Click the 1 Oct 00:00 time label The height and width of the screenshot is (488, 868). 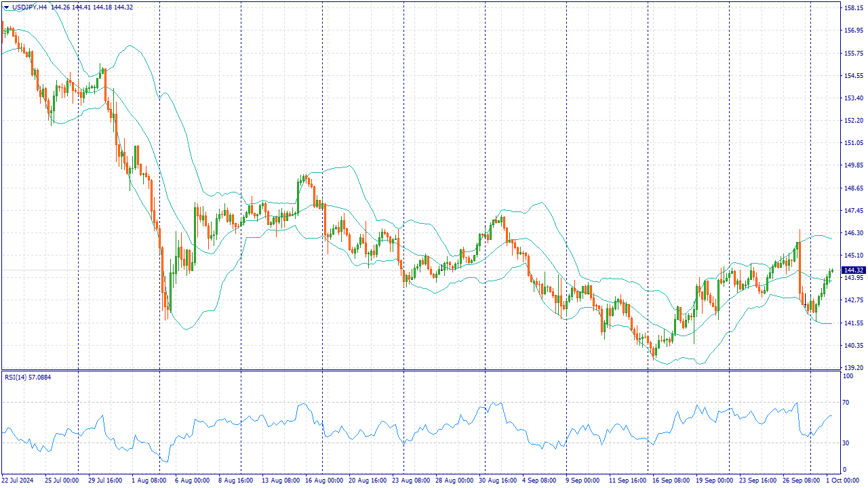843,480
